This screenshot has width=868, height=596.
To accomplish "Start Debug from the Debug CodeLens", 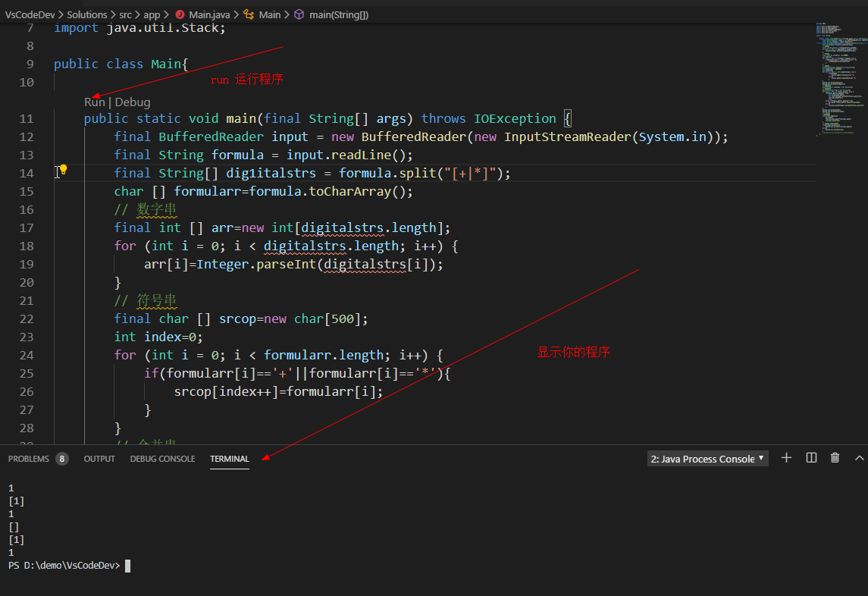I will (x=133, y=102).
